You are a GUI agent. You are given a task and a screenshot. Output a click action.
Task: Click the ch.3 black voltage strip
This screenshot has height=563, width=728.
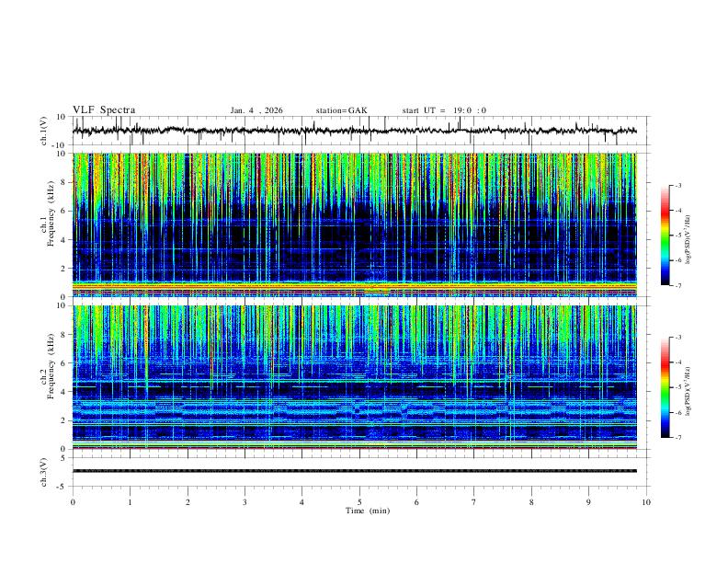[x=354, y=471]
